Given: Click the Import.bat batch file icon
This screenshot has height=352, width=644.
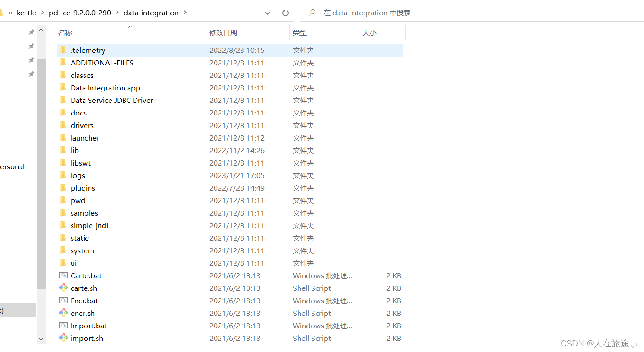Looking at the screenshot, I should (x=64, y=326).
